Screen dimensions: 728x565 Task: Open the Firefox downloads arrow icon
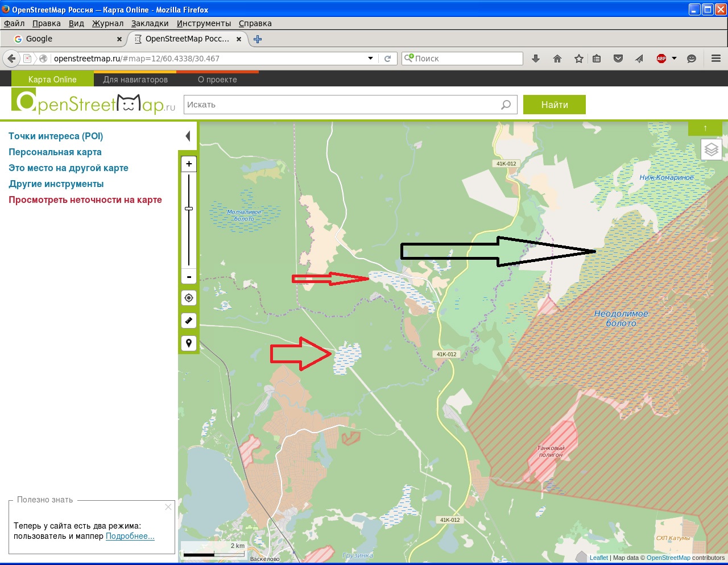(x=536, y=59)
